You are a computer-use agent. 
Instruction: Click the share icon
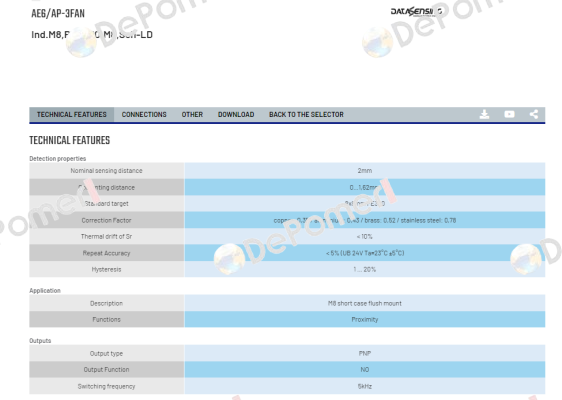(x=534, y=114)
